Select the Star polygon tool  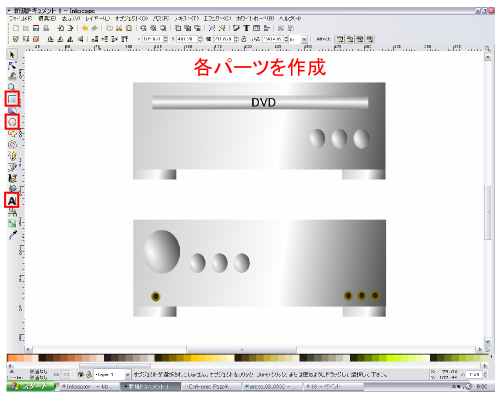click(12, 134)
